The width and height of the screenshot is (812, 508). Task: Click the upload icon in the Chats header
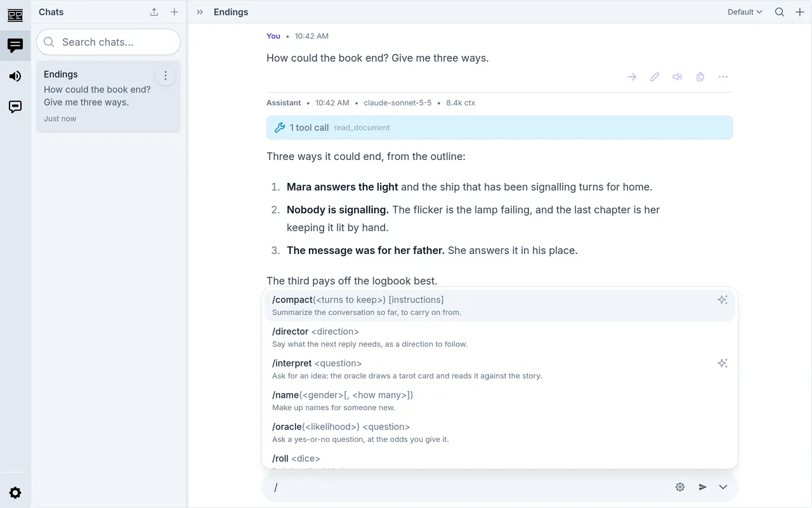[x=154, y=12]
